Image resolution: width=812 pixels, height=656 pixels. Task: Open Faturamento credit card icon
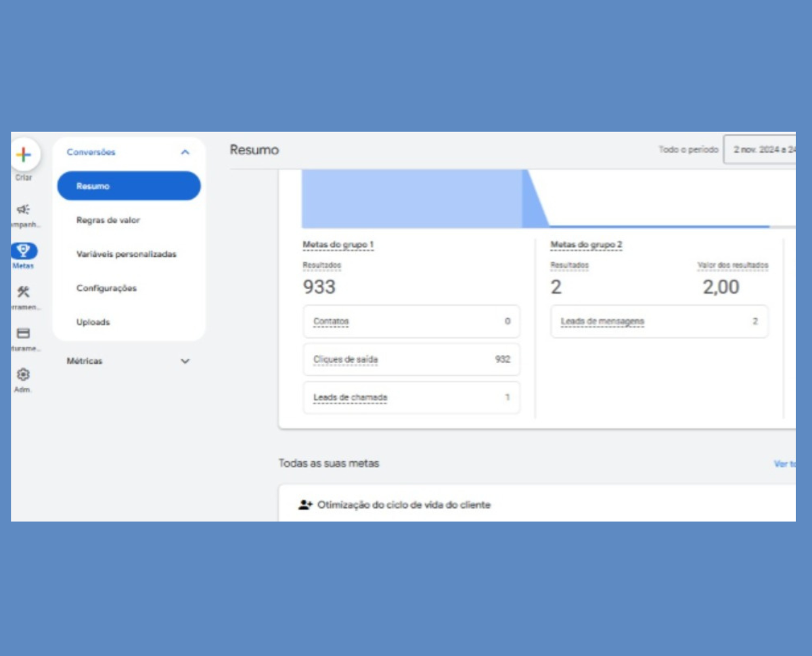24,333
